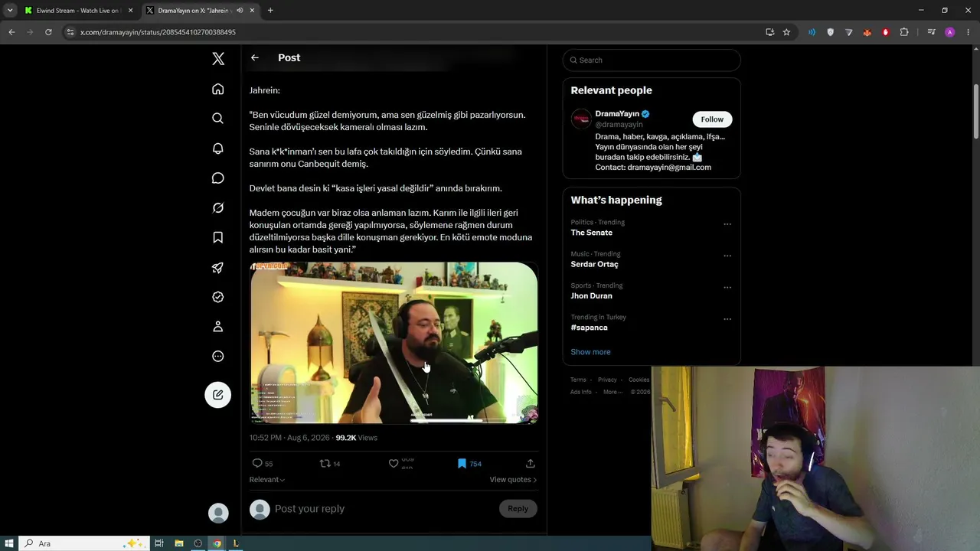Screen dimensions: 980x551
Task: Follow DramaYayın
Action: tap(712, 119)
